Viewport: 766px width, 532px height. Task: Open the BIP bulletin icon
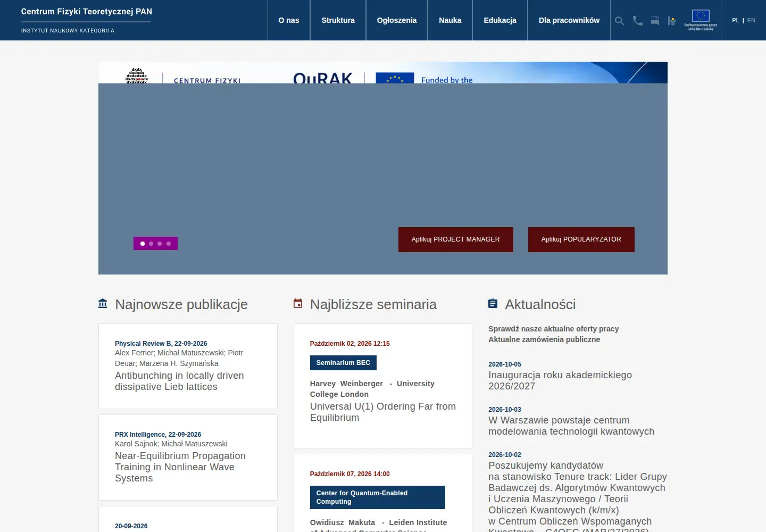[x=655, y=21]
